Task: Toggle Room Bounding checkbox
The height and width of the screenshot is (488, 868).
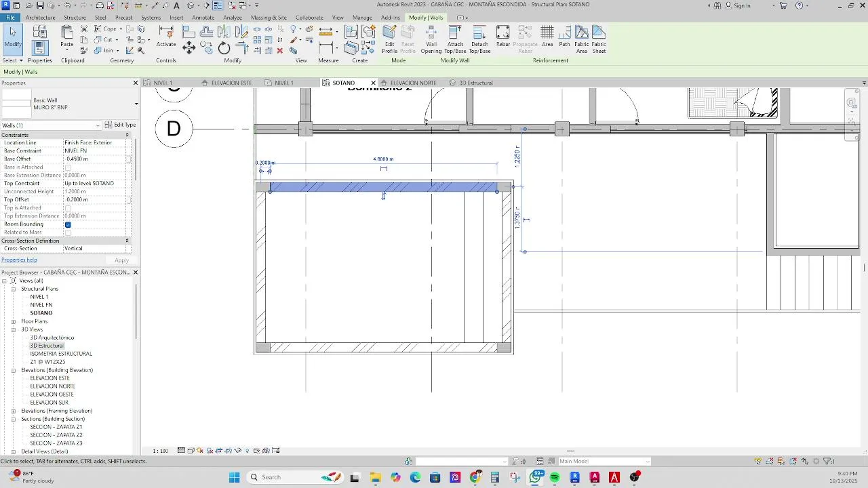Action: [x=68, y=224]
